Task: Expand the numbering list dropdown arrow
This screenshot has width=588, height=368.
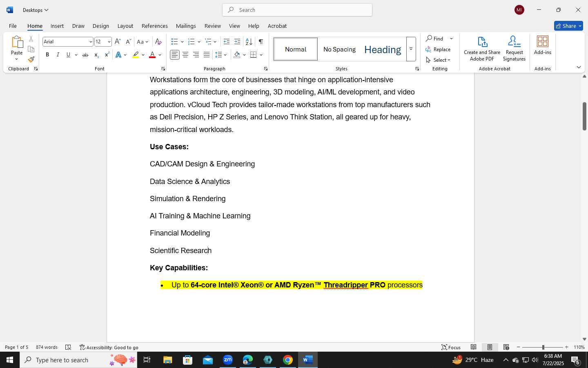Action: coord(199,42)
